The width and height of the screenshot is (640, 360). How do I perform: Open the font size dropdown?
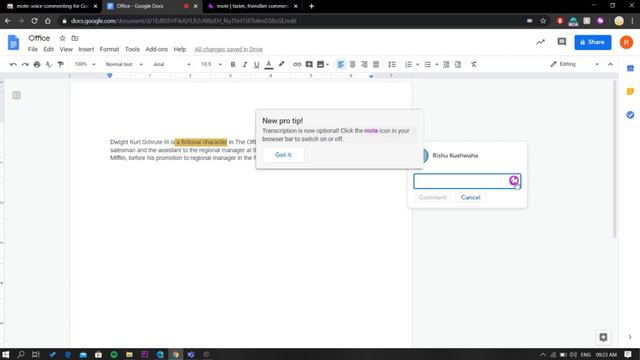211,64
